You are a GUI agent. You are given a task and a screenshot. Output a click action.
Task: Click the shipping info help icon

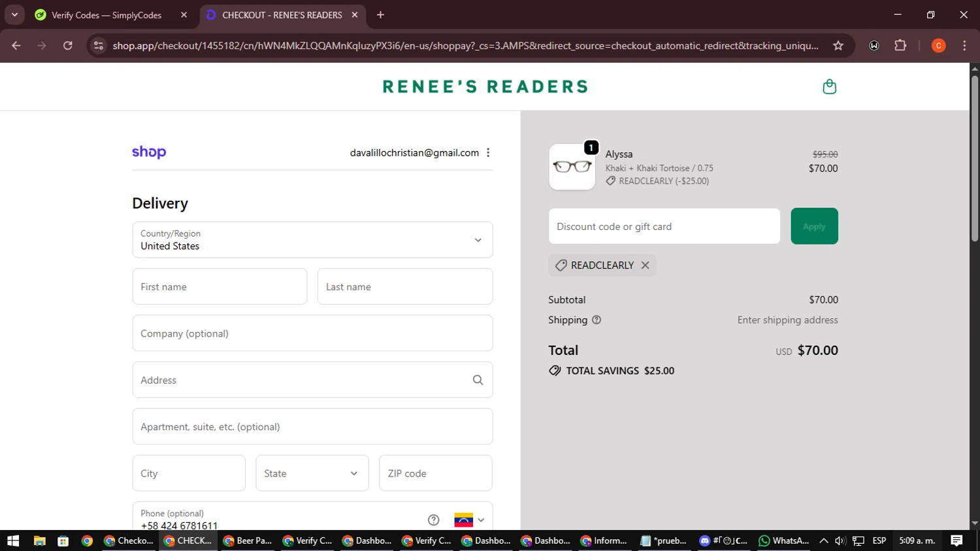tap(596, 320)
